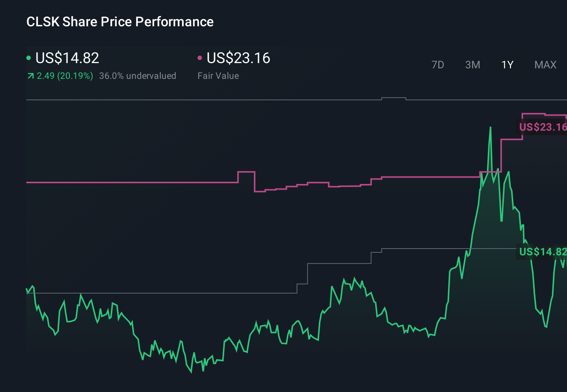Toggle the share price series via green dot
The image size is (567, 392).
point(29,57)
